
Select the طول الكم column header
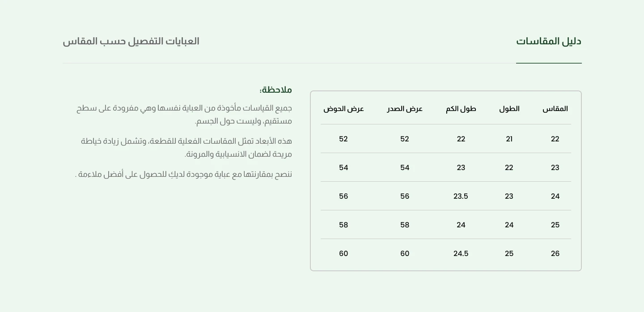click(461, 109)
